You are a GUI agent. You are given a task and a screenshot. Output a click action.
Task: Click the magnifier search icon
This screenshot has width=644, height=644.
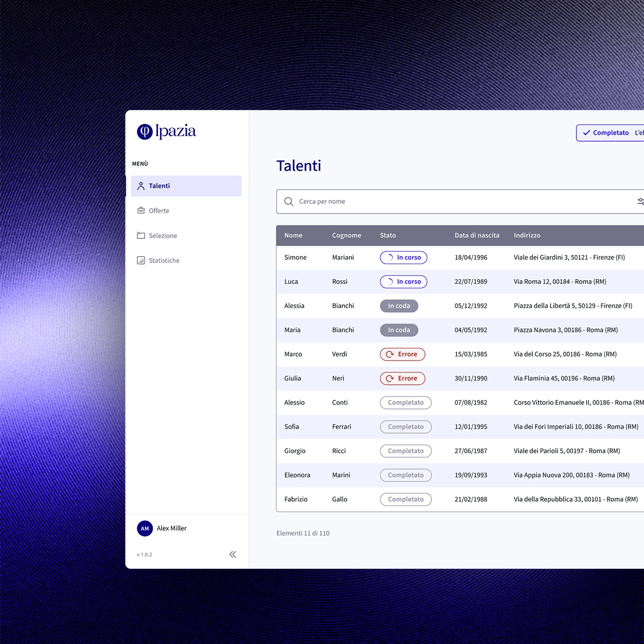pos(289,202)
